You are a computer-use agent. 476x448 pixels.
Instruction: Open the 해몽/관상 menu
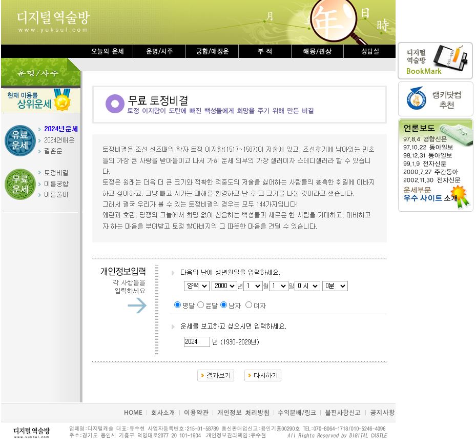pos(317,51)
